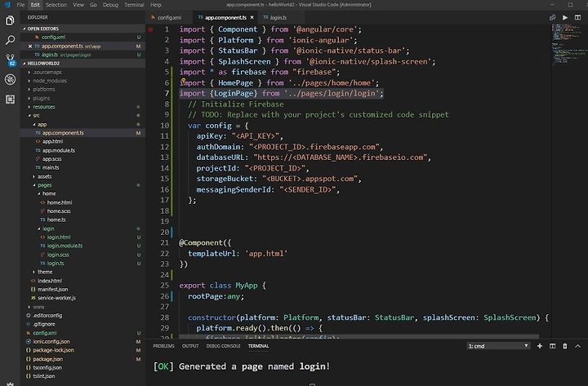
Task: Open the Manage gear at bottom-left
Action: pos(10,384)
